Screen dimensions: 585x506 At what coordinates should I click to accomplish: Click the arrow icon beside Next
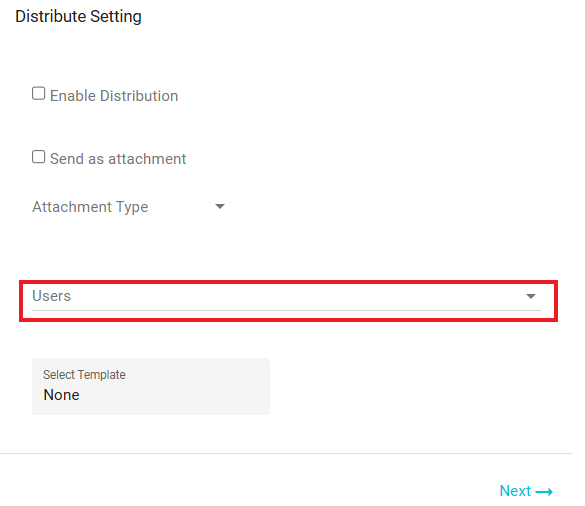point(544,492)
